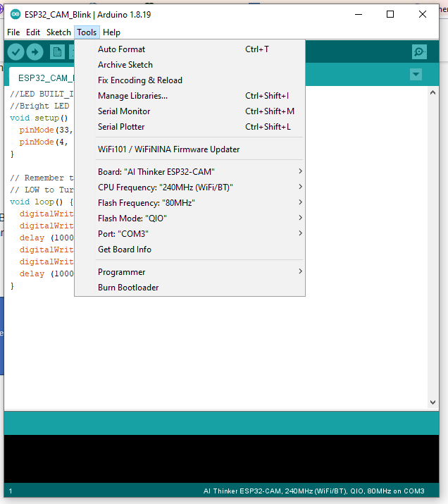This screenshot has height=504, width=448.
Task: Click the Arduino logo in the title bar
Action: pos(15,15)
